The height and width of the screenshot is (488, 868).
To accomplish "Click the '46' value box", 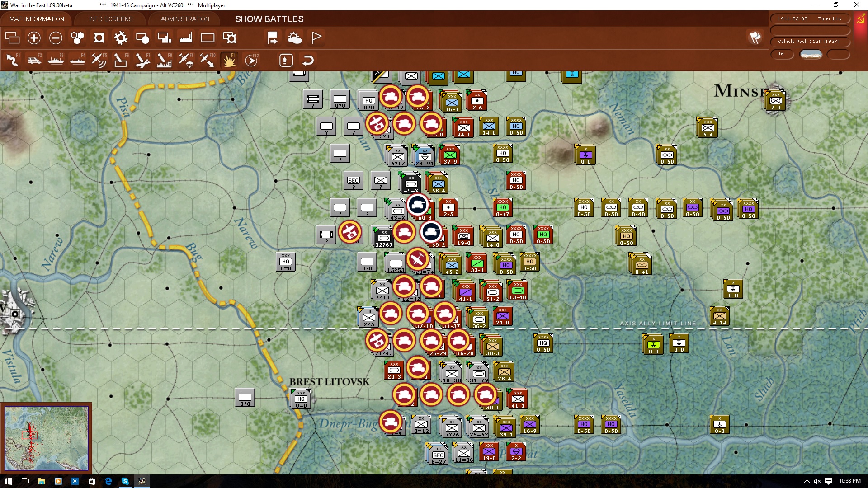I will point(782,54).
